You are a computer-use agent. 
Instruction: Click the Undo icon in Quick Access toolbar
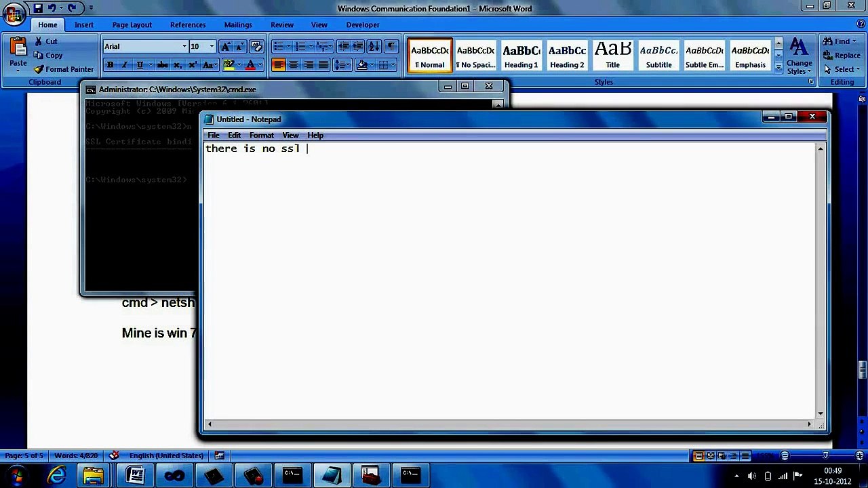pos(52,8)
